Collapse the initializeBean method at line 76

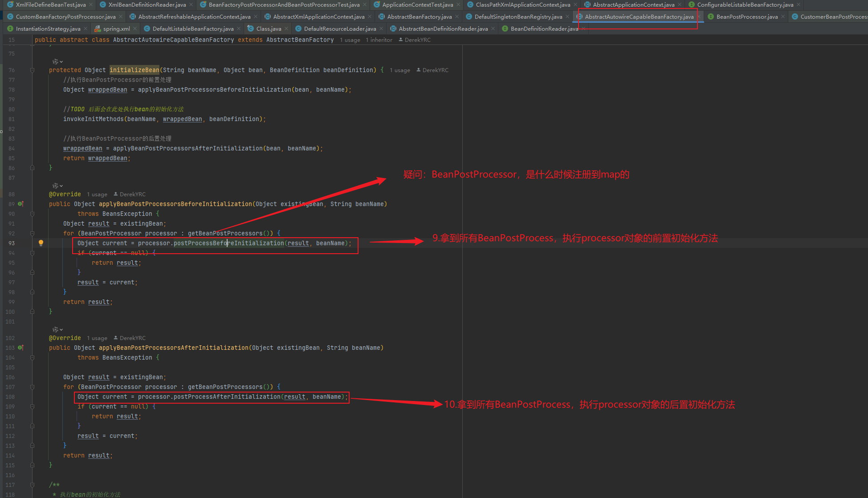click(x=32, y=70)
